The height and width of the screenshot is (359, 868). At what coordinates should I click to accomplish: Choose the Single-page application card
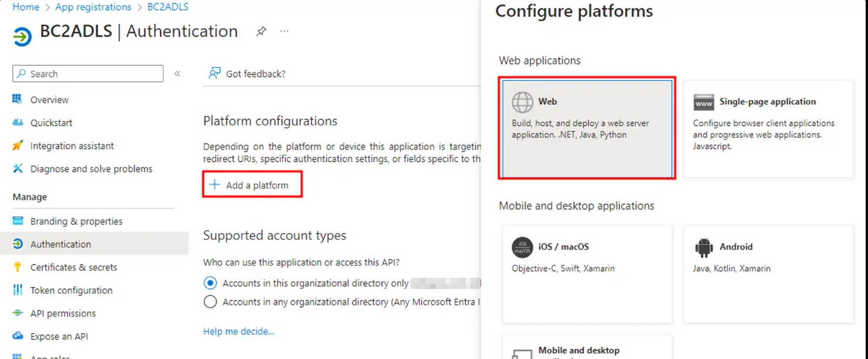point(768,128)
